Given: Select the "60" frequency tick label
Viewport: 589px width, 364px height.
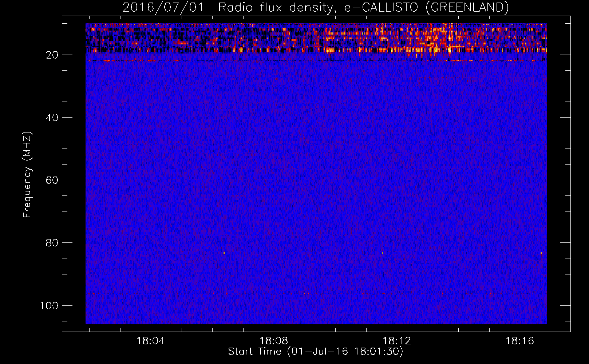Looking at the screenshot, I should point(52,180).
